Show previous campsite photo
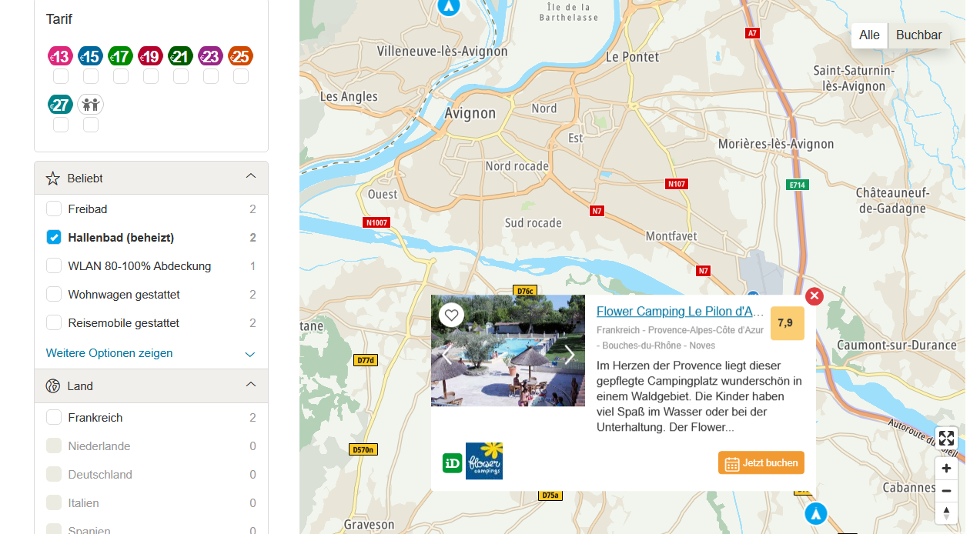 point(447,354)
